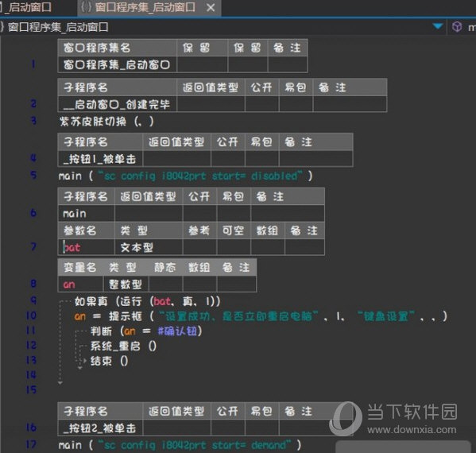
Task: Click the 返回值类型 cell for main
Action: 149,214
